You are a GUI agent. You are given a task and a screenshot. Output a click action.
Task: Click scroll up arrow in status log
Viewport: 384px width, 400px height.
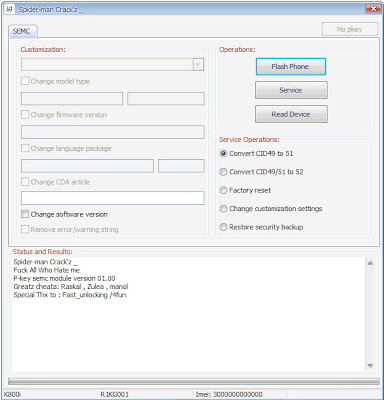pos(370,263)
